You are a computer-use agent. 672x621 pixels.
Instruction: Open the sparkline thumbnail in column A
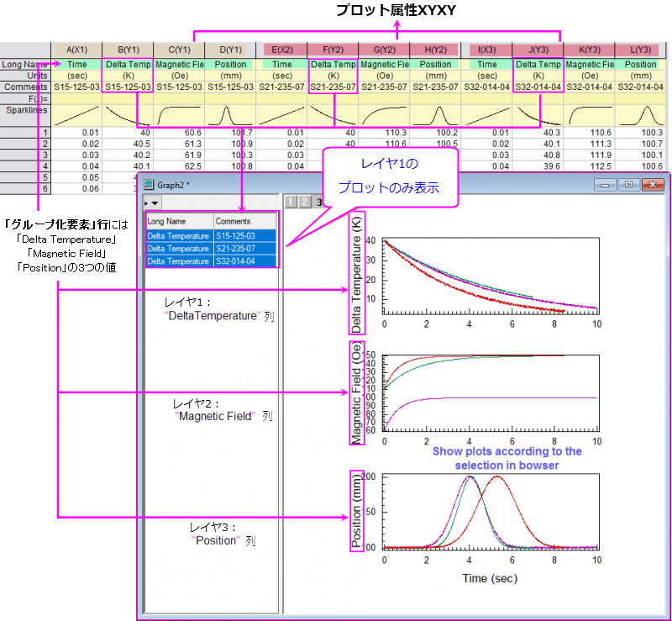tap(76, 115)
